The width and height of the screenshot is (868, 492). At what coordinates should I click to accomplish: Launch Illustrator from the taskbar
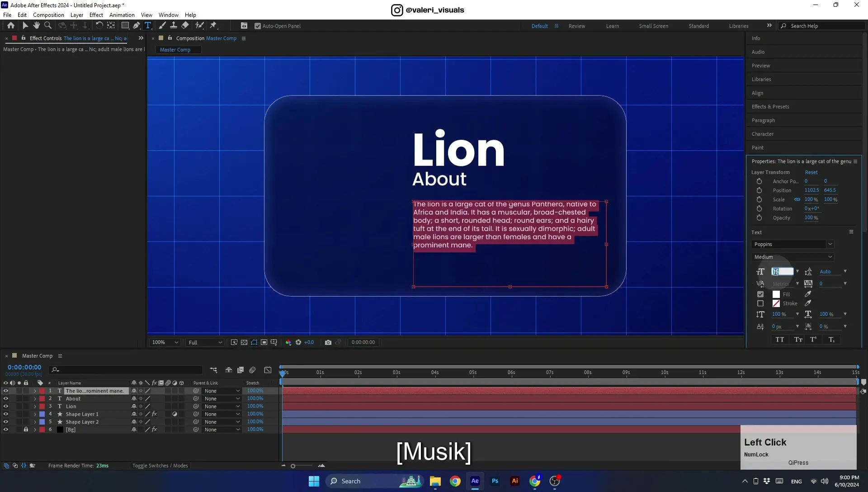point(515,481)
